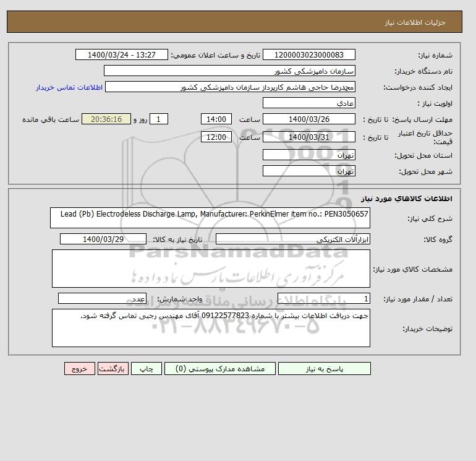Click the چاپ print button
Viewport: 476px width, 461px height.
tap(147, 369)
